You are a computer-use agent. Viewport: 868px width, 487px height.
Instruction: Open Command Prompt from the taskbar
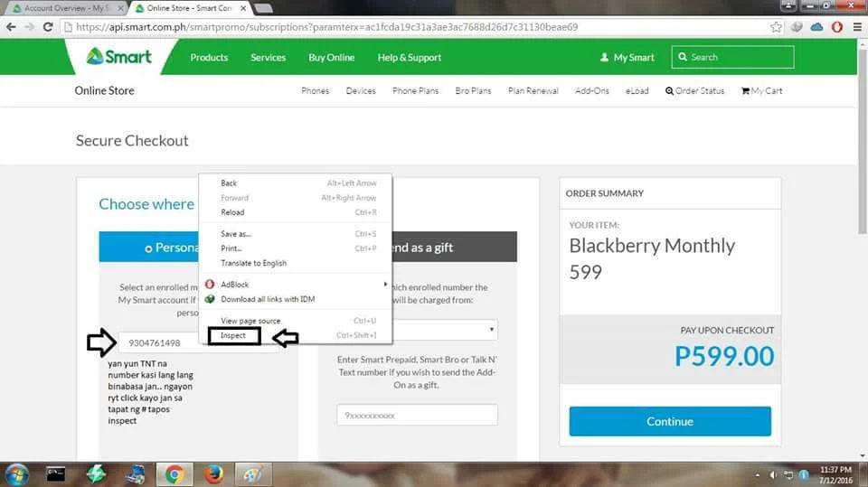click(55, 474)
